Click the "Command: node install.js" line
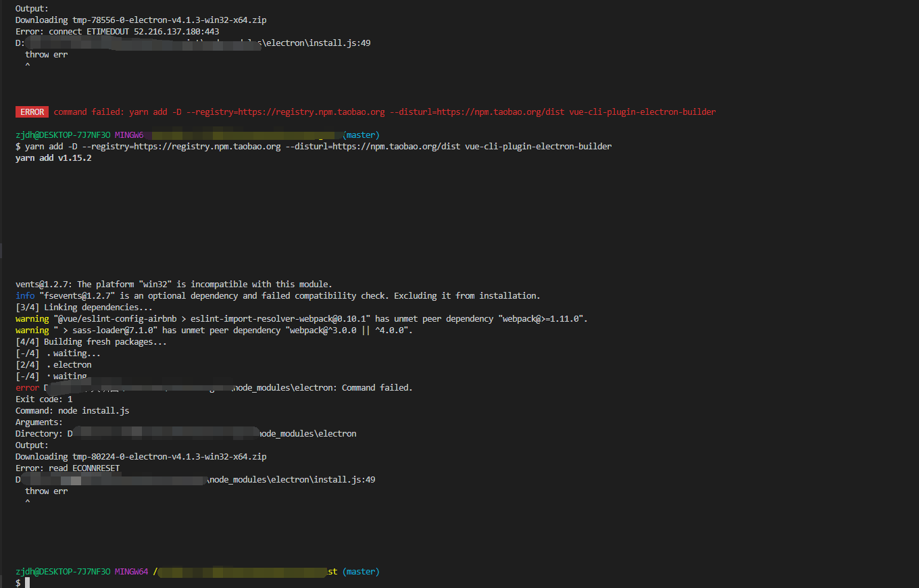 click(72, 411)
